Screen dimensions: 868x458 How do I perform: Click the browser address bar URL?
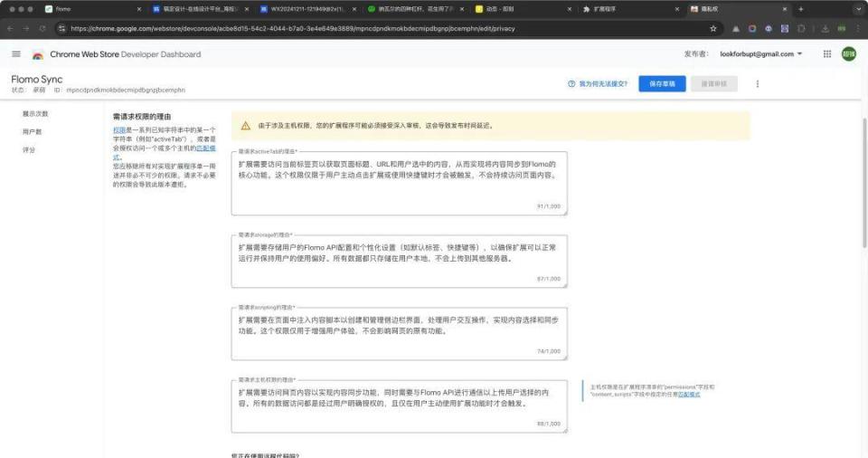[x=293, y=28]
